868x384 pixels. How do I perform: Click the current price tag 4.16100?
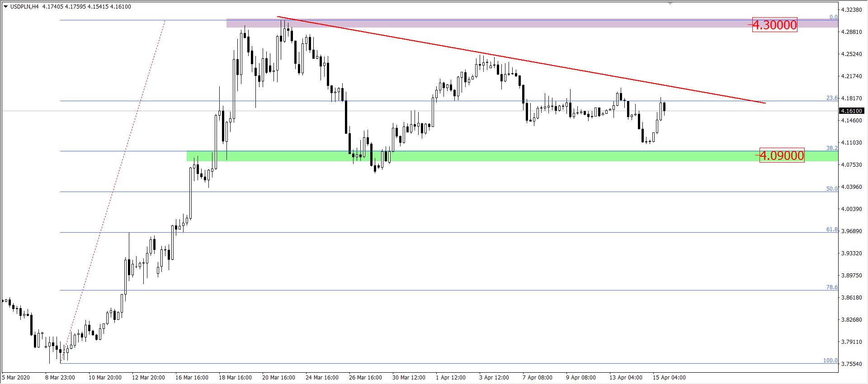coord(852,111)
